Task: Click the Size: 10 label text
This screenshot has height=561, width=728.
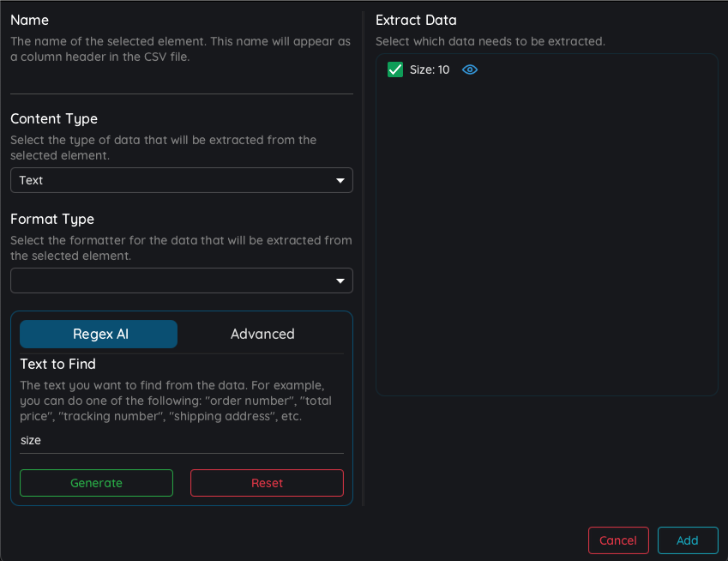Action: click(x=430, y=69)
